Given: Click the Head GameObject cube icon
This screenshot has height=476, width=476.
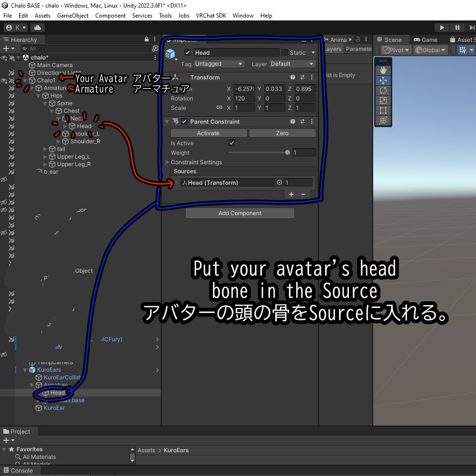Looking at the screenshot, I should [170, 54].
